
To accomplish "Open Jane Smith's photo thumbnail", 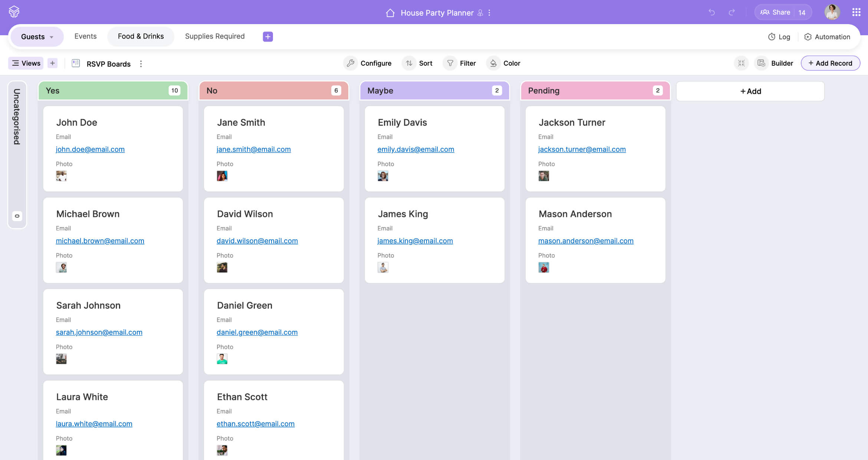I will point(222,176).
